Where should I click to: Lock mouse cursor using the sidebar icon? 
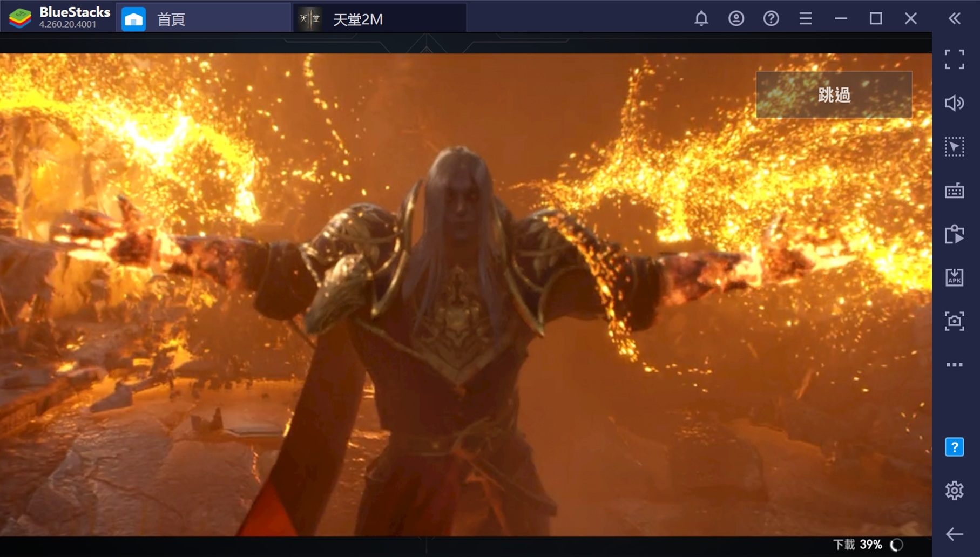coord(955,147)
